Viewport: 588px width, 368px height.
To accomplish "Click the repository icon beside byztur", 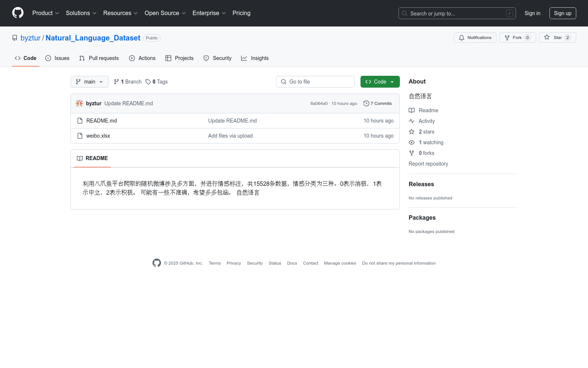I will (x=15, y=38).
